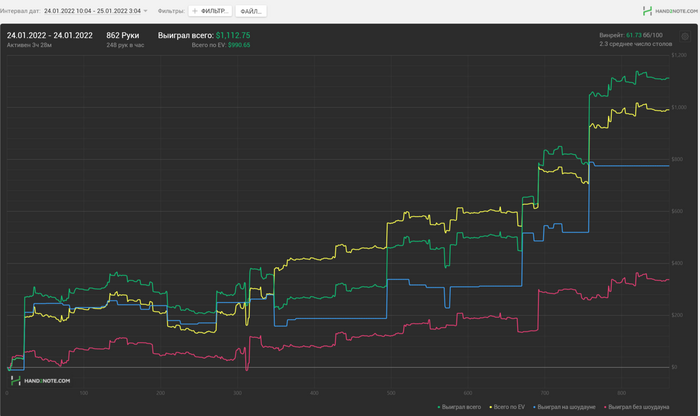Click the 248 рук в час text

tap(125, 45)
